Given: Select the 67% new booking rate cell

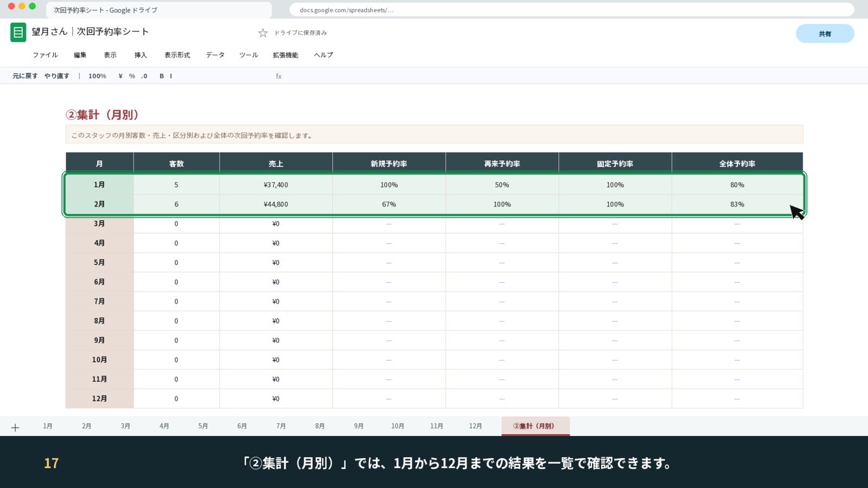Looking at the screenshot, I should pos(389,204).
